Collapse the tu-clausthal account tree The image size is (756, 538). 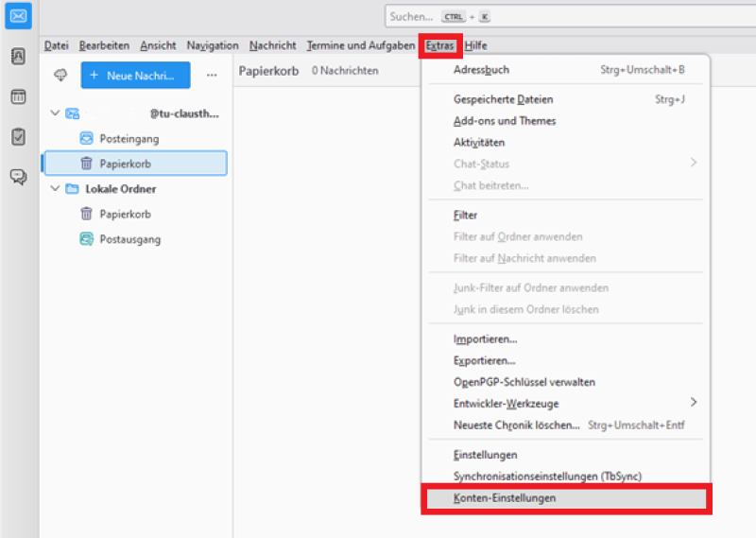coord(55,113)
